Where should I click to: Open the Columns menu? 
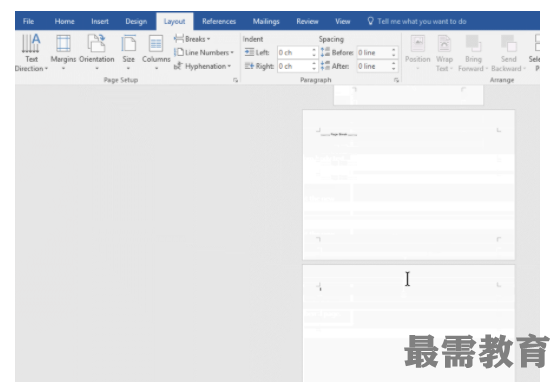point(156,53)
